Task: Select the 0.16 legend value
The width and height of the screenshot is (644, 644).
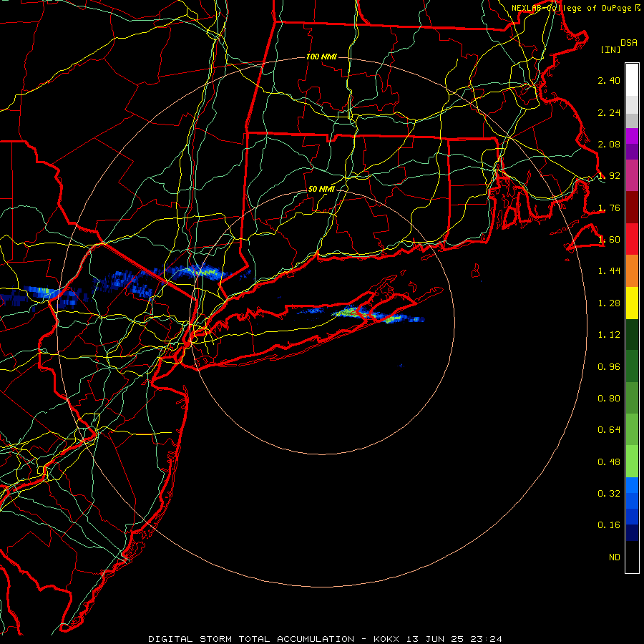Action: pos(609,525)
